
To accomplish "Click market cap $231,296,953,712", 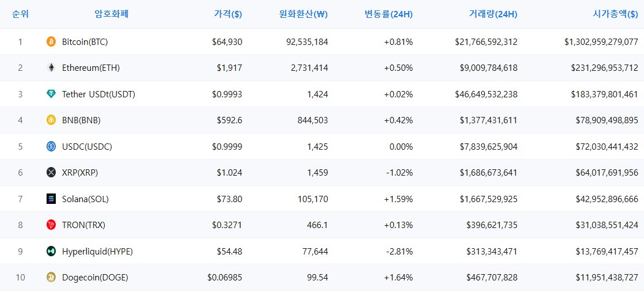I will coord(604,68).
